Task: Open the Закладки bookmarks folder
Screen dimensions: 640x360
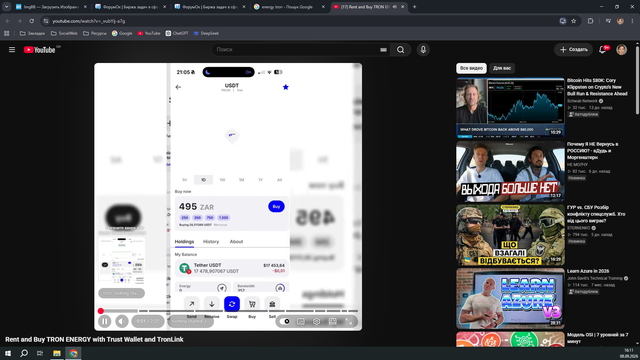Action: (x=32, y=33)
